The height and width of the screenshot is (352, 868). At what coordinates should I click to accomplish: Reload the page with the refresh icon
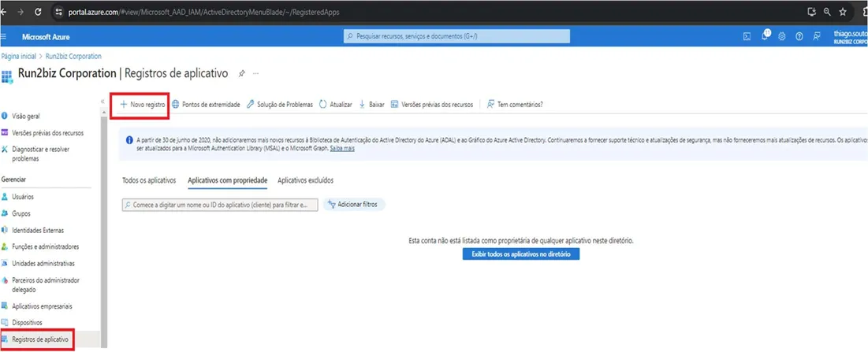[x=38, y=12]
